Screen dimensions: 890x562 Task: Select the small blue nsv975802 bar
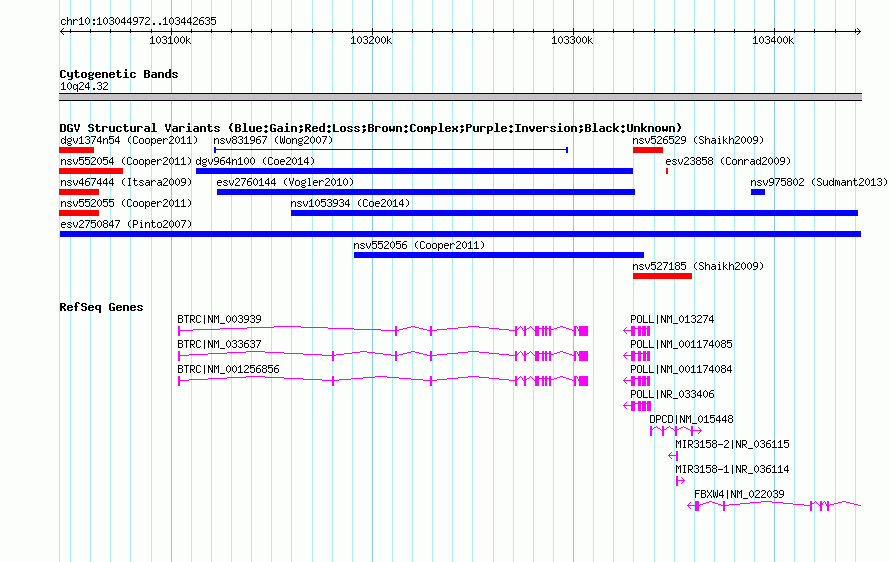758,192
